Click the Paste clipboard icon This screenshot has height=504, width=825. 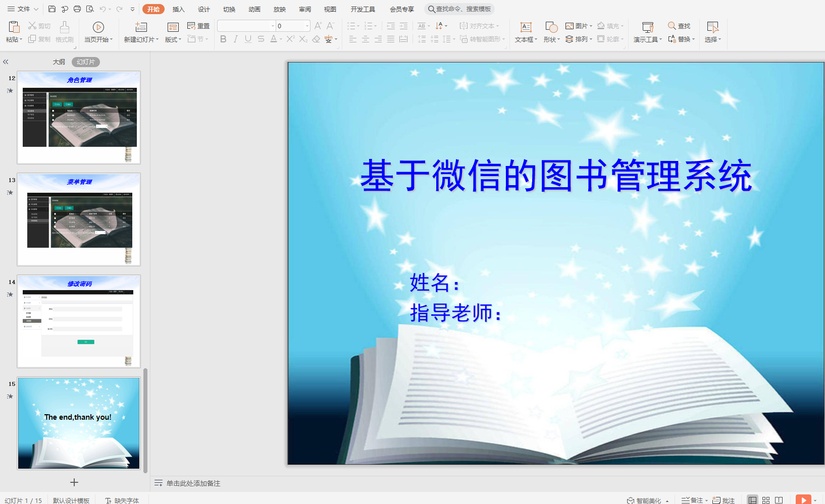click(x=14, y=27)
